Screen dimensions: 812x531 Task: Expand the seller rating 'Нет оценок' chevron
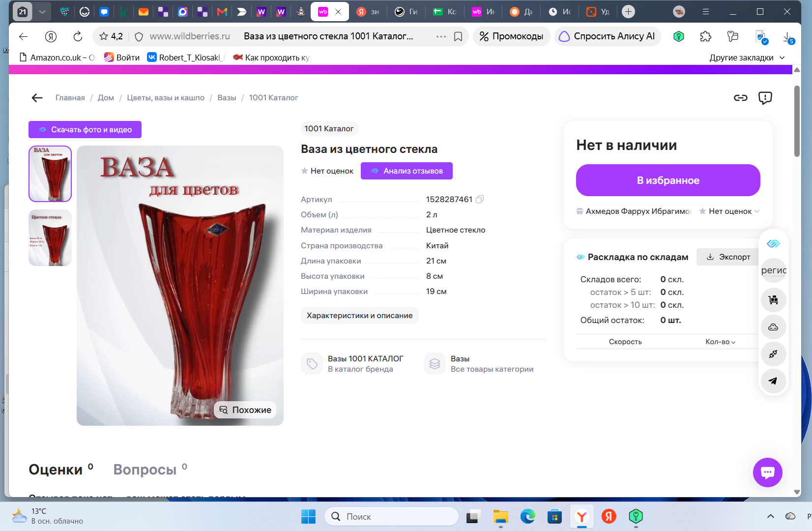coord(756,211)
